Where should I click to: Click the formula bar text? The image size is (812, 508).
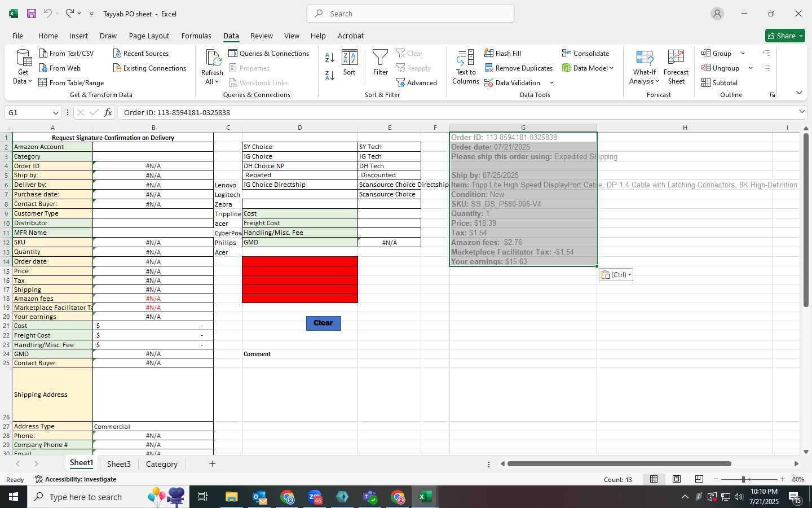click(177, 112)
